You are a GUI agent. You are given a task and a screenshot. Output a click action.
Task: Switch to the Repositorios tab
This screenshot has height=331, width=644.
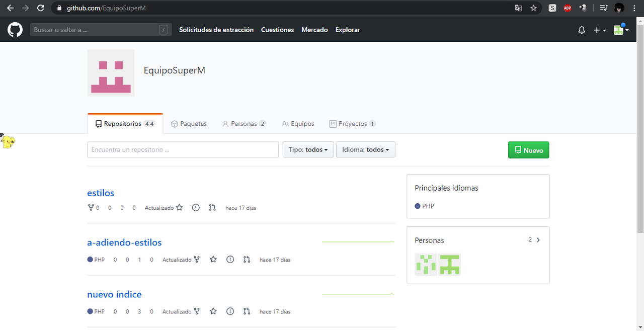click(x=125, y=124)
